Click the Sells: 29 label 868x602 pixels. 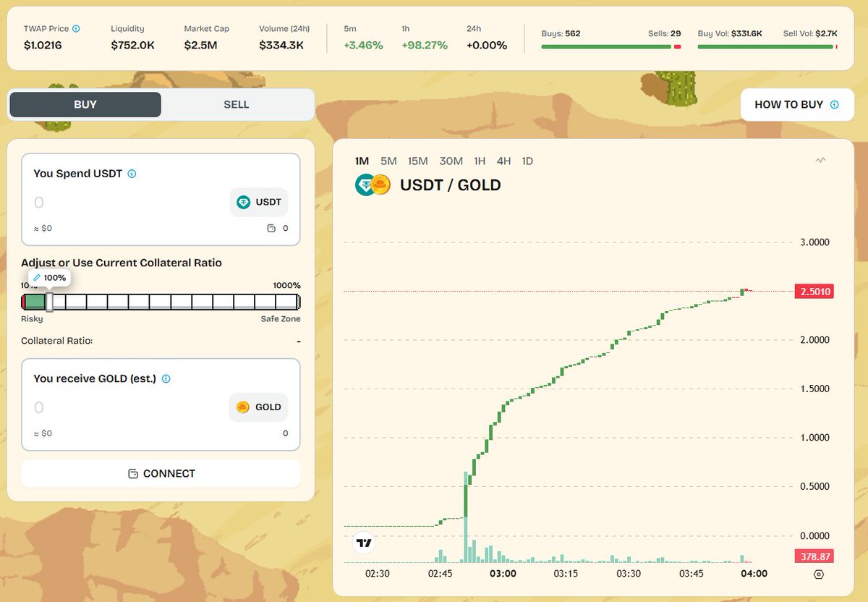tap(665, 33)
